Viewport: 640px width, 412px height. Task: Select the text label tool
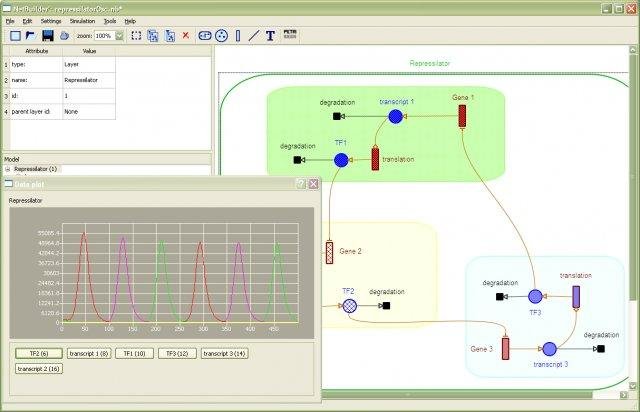[x=270, y=36]
